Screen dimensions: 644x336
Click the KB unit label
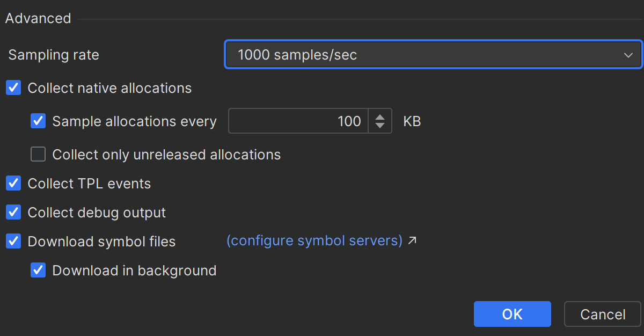coord(412,121)
